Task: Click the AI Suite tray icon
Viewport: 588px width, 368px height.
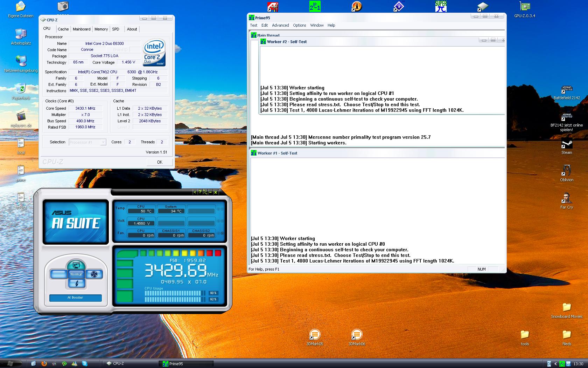Action: tap(568, 364)
